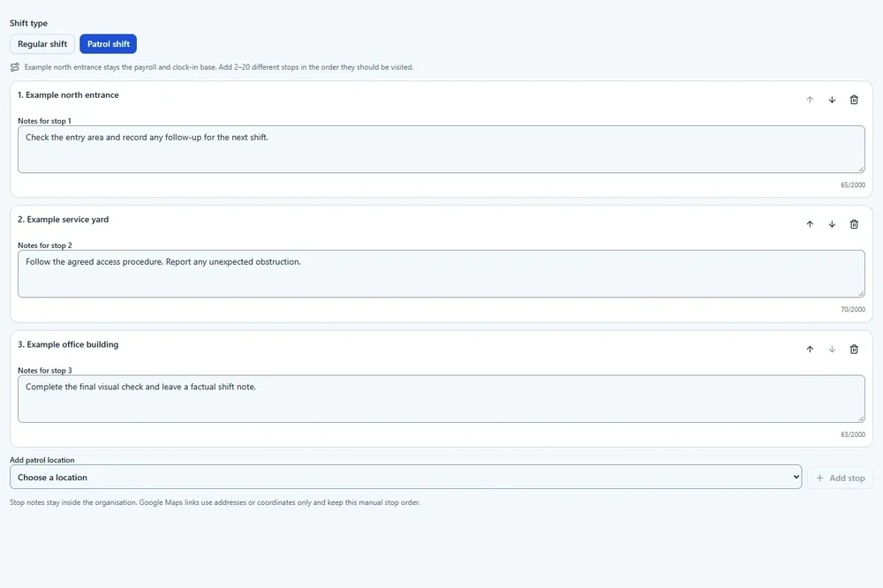Select the Patrol shift option
Screen dimensions: 883x588
pyautogui.click(x=108, y=44)
